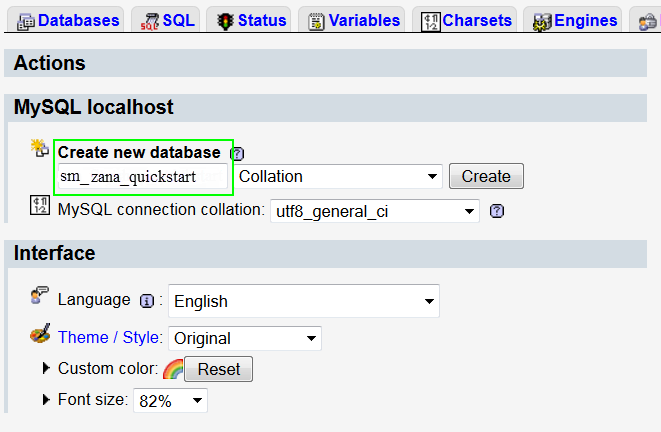Open the Collation dropdown for new database
Screen dimensions: 661x432
338,177
